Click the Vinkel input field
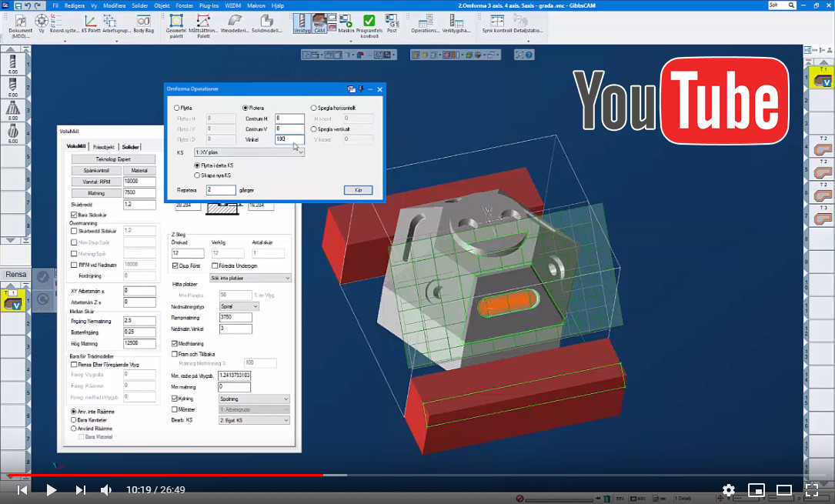835x504 pixels. 289,139
